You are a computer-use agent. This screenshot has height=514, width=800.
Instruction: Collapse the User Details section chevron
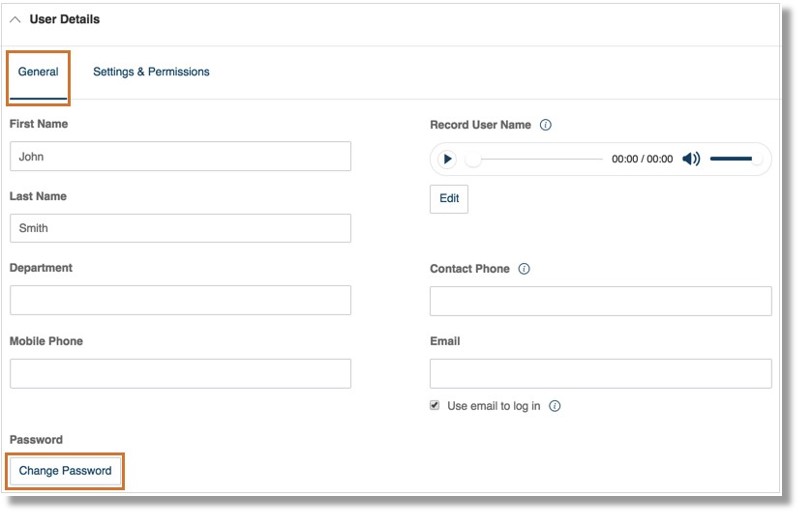pos(15,20)
